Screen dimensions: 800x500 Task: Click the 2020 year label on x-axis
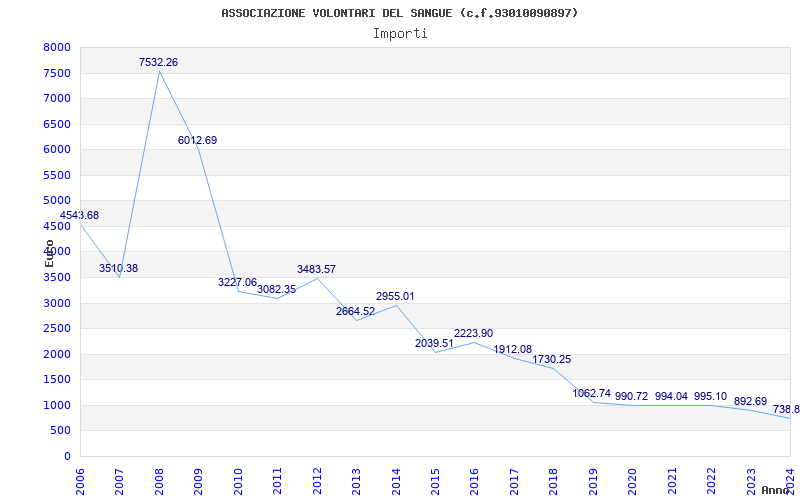click(632, 482)
